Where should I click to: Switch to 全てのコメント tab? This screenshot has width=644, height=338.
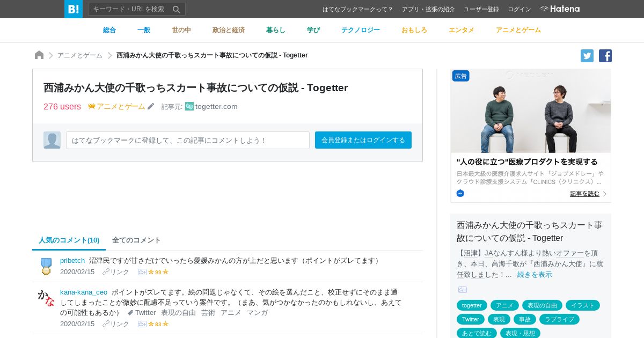(136, 240)
